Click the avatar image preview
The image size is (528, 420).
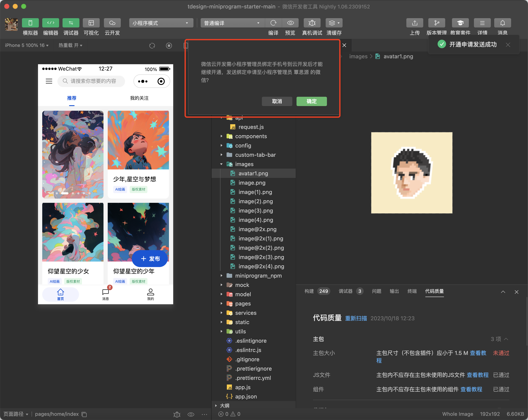point(411,173)
